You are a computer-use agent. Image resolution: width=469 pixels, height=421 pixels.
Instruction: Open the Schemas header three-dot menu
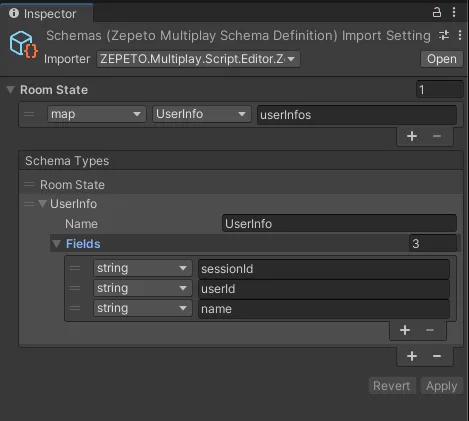point(460,35)
